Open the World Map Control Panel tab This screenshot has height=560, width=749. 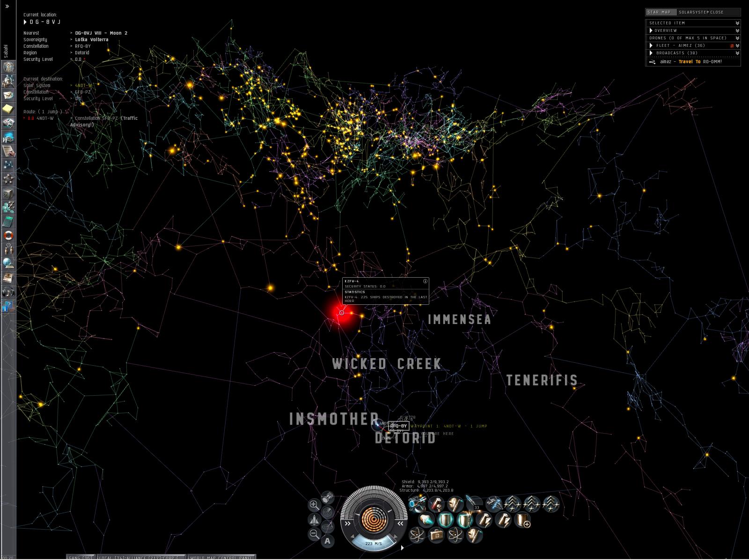(x=221, y=557)
